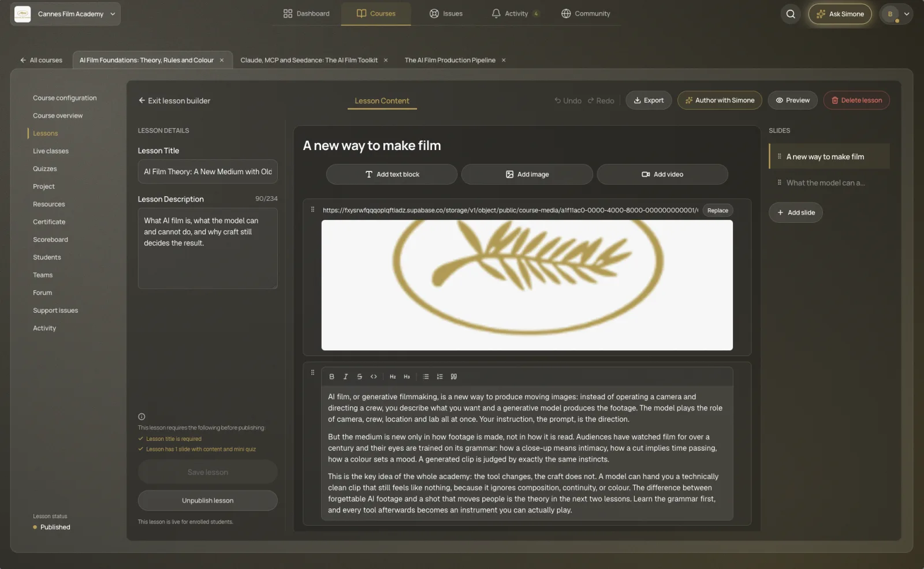The width and height of the screenshot is (924, 569).
Task: Open Community in the top navigation
Action: pos(586,14)
